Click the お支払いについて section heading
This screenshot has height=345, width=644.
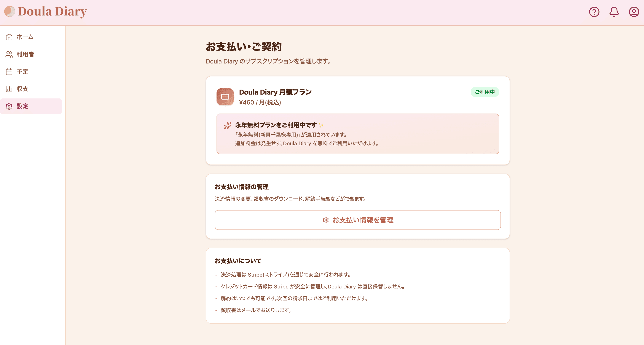pos(238,261)
